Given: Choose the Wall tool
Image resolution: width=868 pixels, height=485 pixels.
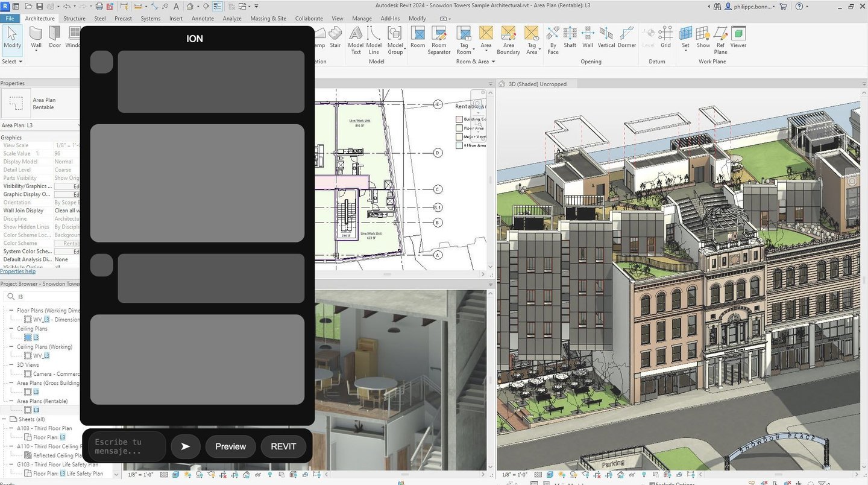Looking at the screenshot, I should [x=37, y=37].
